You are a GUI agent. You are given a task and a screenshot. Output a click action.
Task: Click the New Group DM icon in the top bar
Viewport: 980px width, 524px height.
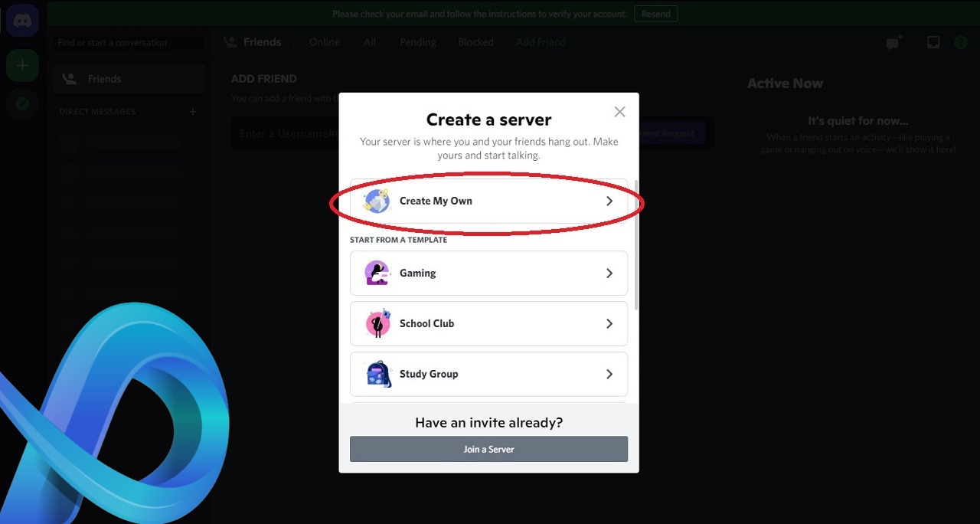(894, 42)
